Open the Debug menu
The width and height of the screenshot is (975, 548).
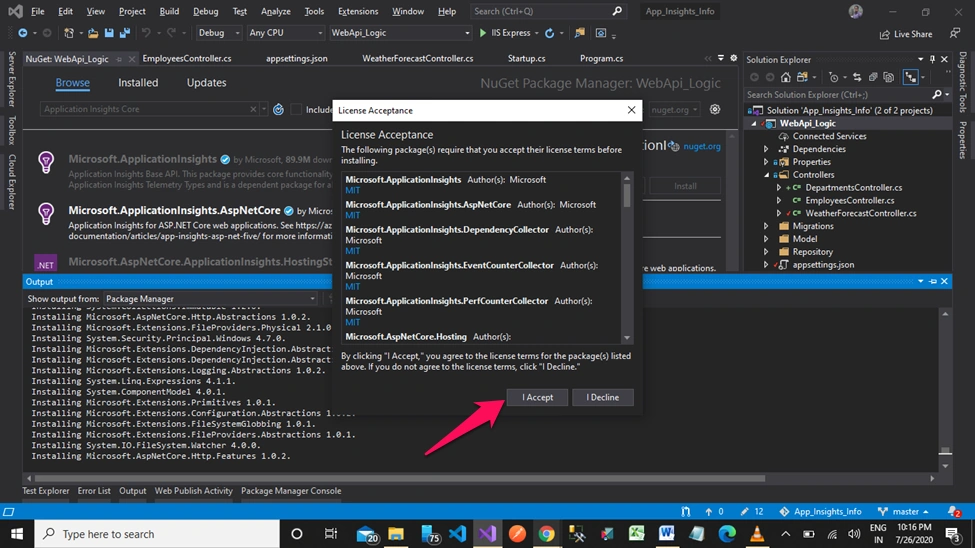[205, 11]
